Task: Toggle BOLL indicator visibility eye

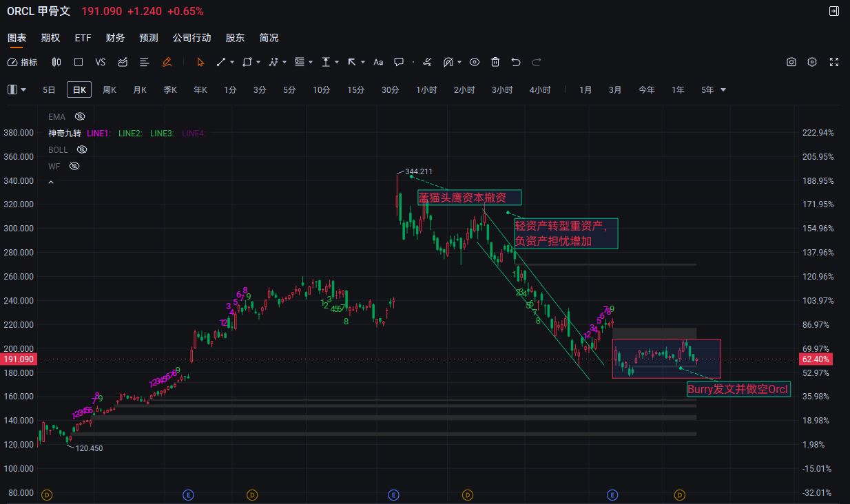Action: [x=82, y=149]
